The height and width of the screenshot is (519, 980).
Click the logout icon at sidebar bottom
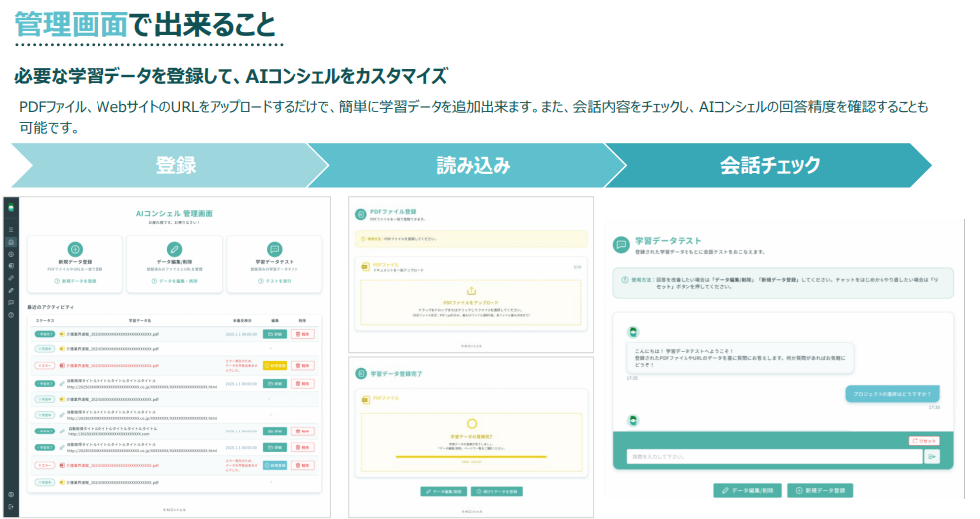[11, 507]
